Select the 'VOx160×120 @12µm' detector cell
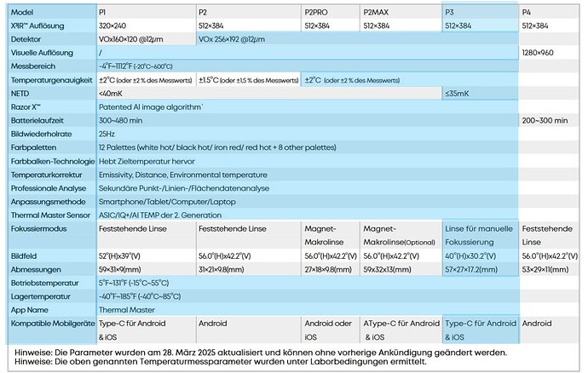 point(131,39)
